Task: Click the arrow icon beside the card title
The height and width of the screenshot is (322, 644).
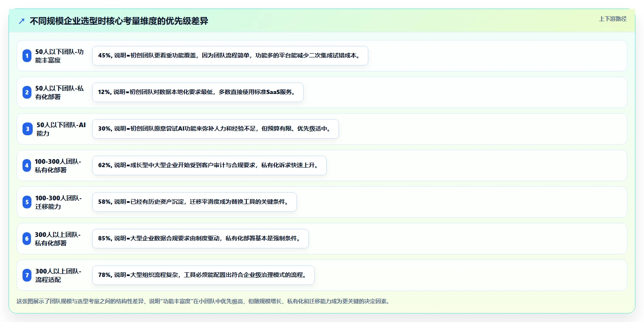Action: (x=22, y=21)
